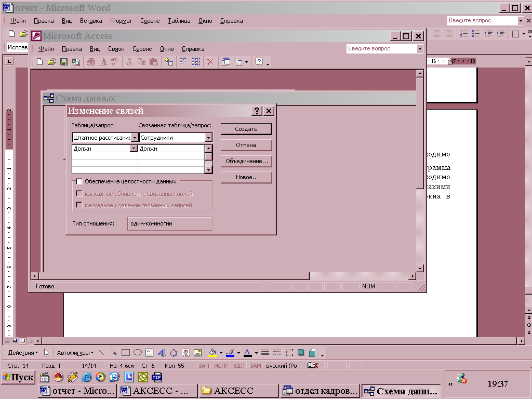This screenshot has height=399, width=532.
Task: Toggle ЗАП macro recording indicator in status bar
Action: coord(204,366)
